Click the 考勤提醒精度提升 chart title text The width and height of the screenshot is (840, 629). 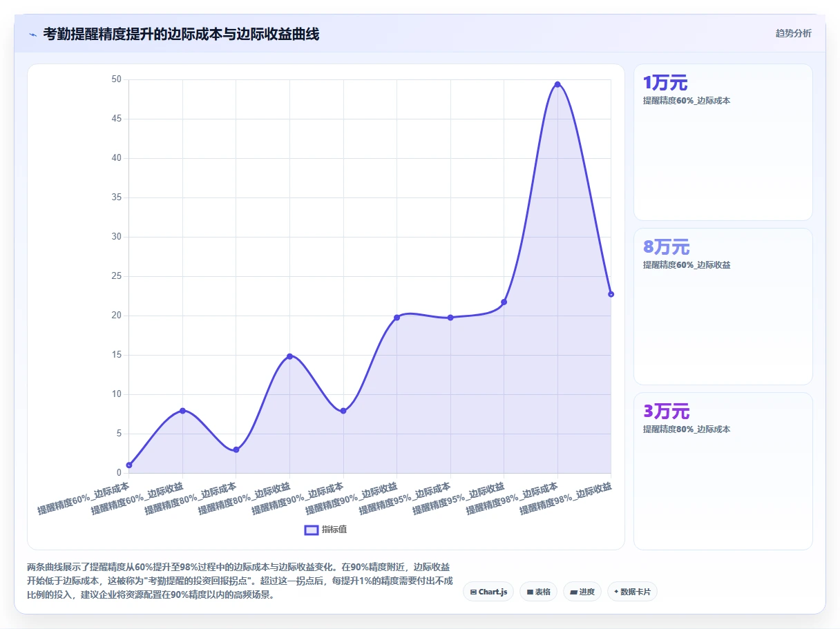click(x=181, y=34)
